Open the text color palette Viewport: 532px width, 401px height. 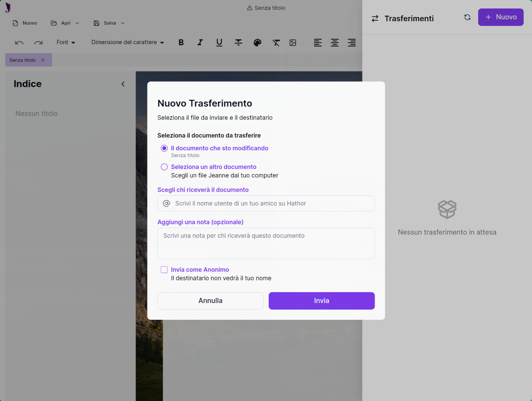coord(257,42)
